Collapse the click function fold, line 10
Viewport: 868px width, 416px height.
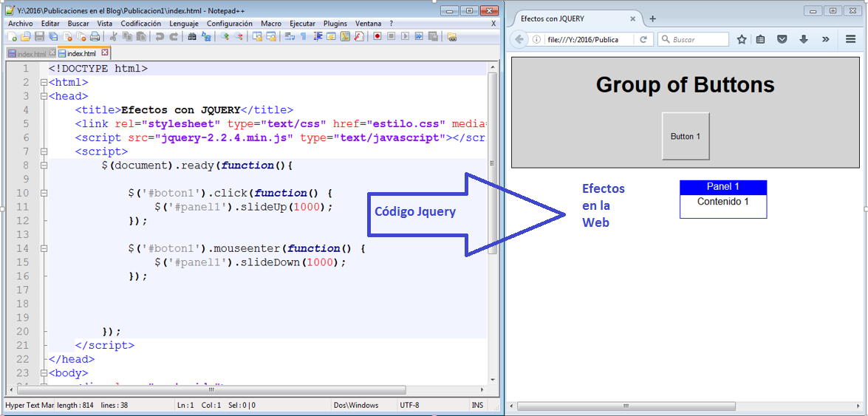pos(44,194)
